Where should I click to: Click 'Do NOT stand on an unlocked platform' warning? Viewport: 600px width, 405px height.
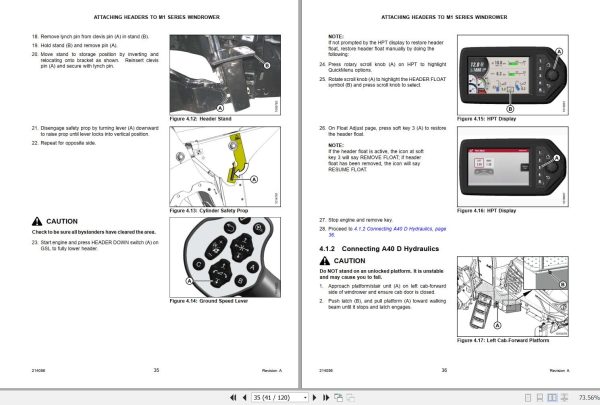tap(382, 274)
